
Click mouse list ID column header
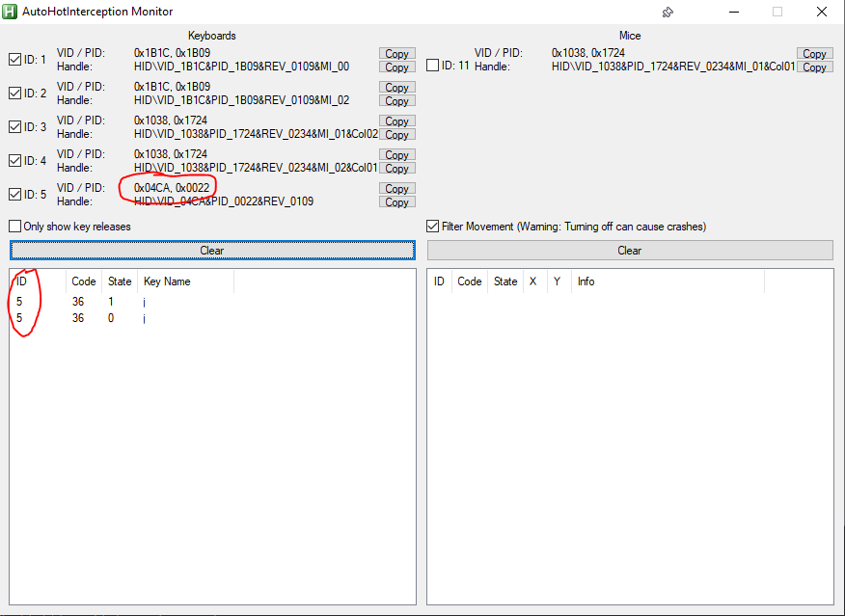tap(439, 281)
